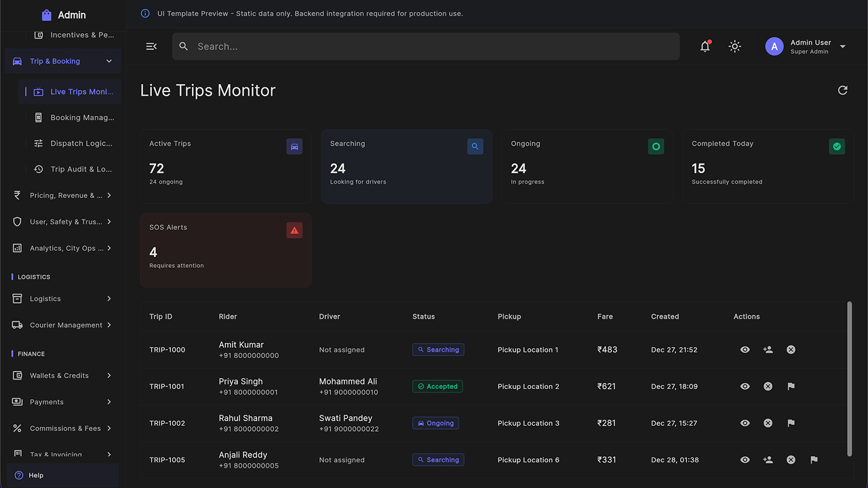Select Live Trips Monitor menu item
868x488 pixels.
[x=71, y=91]
